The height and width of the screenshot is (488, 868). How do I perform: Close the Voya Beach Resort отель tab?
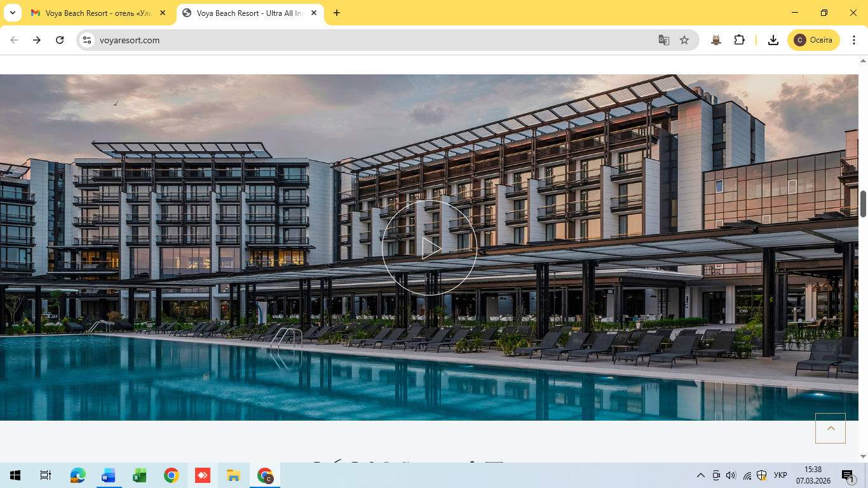163,13
